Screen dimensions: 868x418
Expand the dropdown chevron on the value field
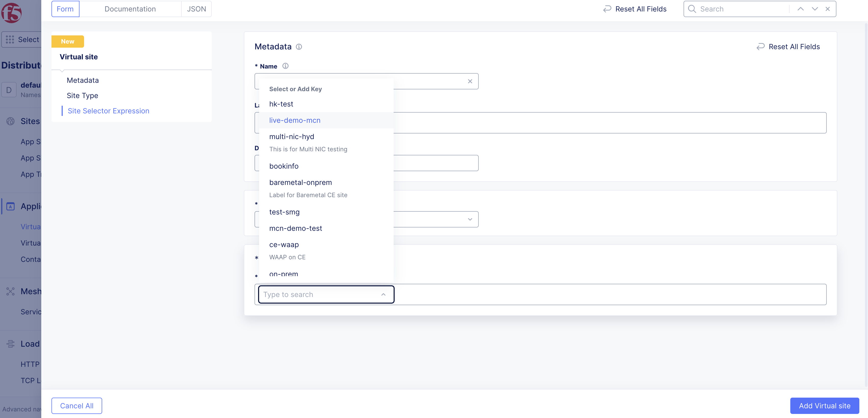point(470,219)
